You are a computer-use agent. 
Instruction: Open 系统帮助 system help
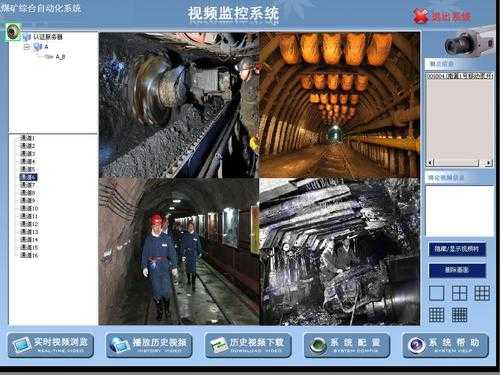[x=446, y=345]
